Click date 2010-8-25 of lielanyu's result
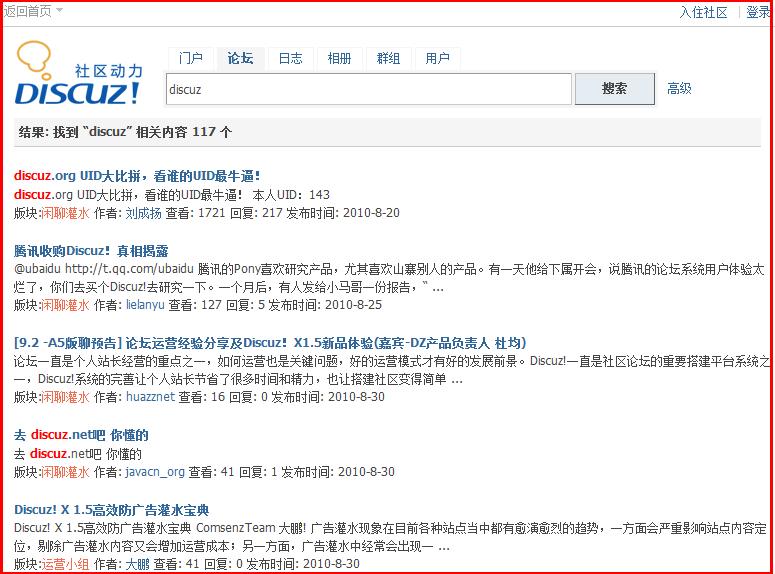The height and width of the screenshot is (574, 775). click(353, 305)
